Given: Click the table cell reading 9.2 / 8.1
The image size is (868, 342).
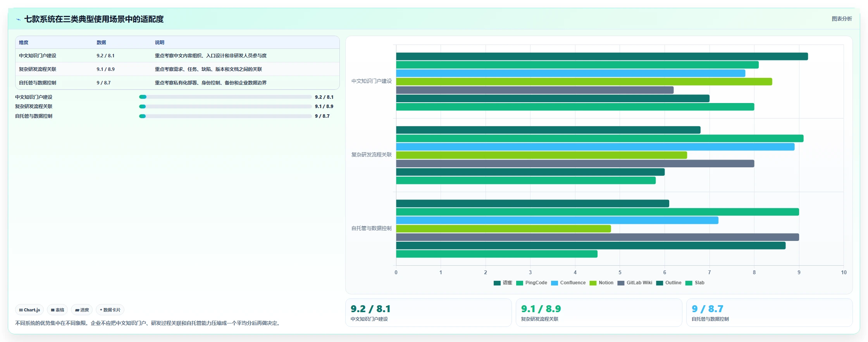Looking at the screenshot, I should coord(105,56).
